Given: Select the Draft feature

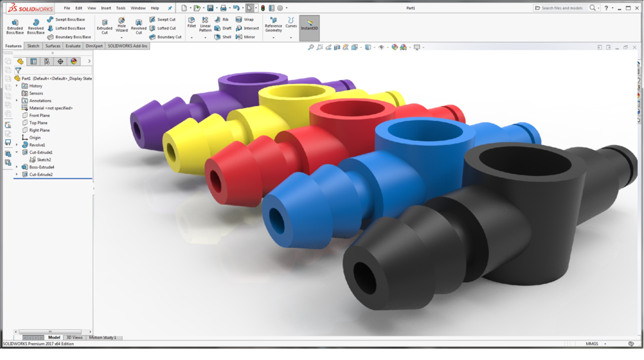Looking at the screenshot, I should point(223,28).
